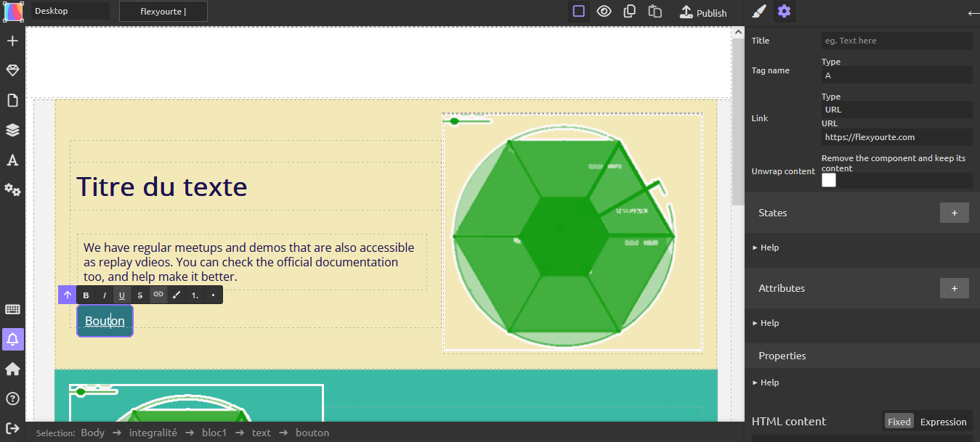Switch to the component settings gear tab
This screenshot has height=442, width=980.
pyautogui.click(x=784, y=12)
